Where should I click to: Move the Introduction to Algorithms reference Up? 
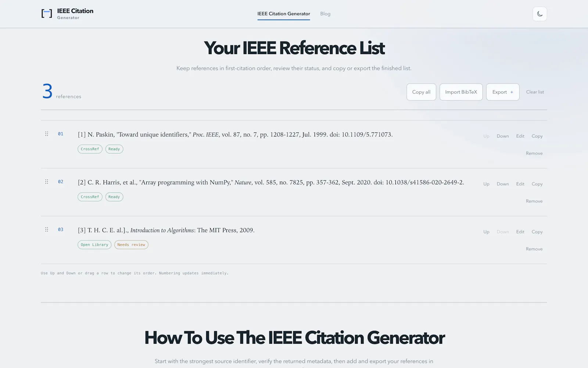click(x=486, y=232)
